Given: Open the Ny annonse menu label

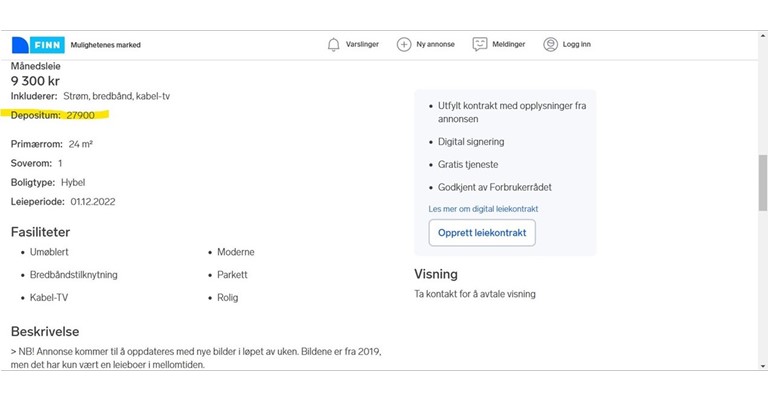Looking at the screenshot, I should tap(435, 45).
